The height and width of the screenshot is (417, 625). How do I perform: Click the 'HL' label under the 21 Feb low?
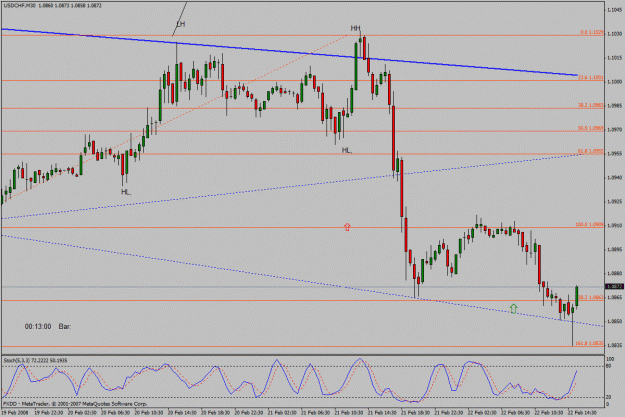[347, 150]
